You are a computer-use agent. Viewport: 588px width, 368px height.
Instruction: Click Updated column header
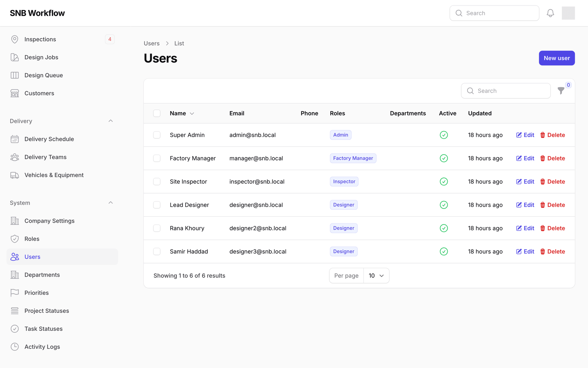click(x=480, y=113)
